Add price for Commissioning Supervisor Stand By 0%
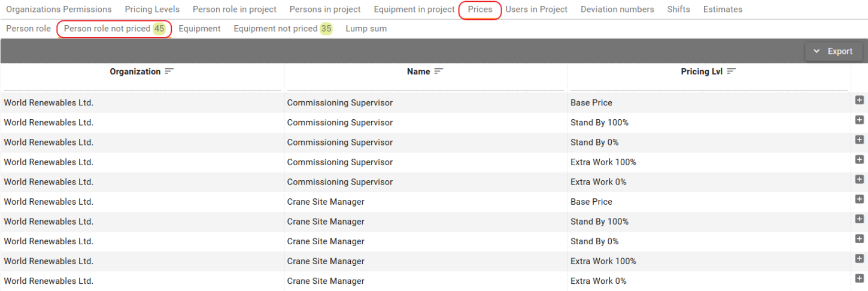This screenshot has width=868, height=291. click(x=859, y=140)
